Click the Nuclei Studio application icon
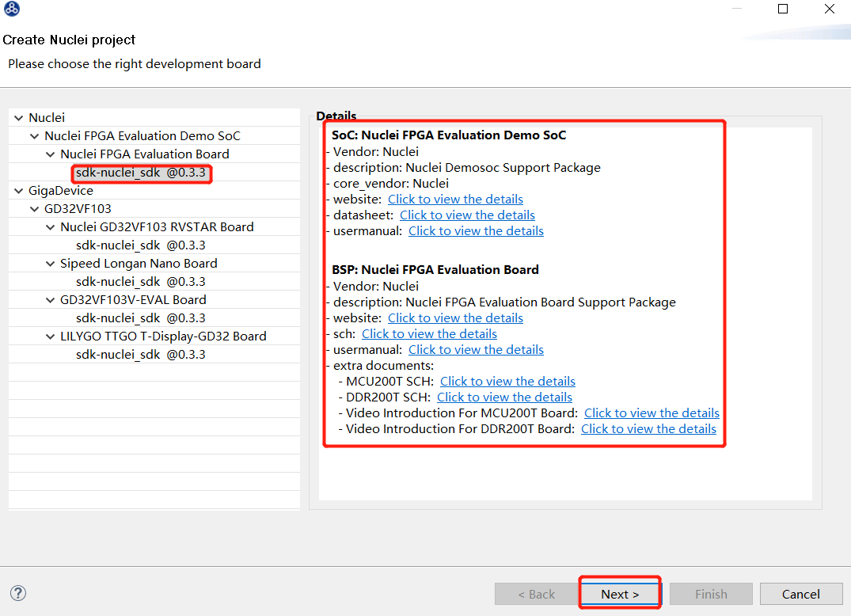The image size is (851, 616). tap(11, 9)
